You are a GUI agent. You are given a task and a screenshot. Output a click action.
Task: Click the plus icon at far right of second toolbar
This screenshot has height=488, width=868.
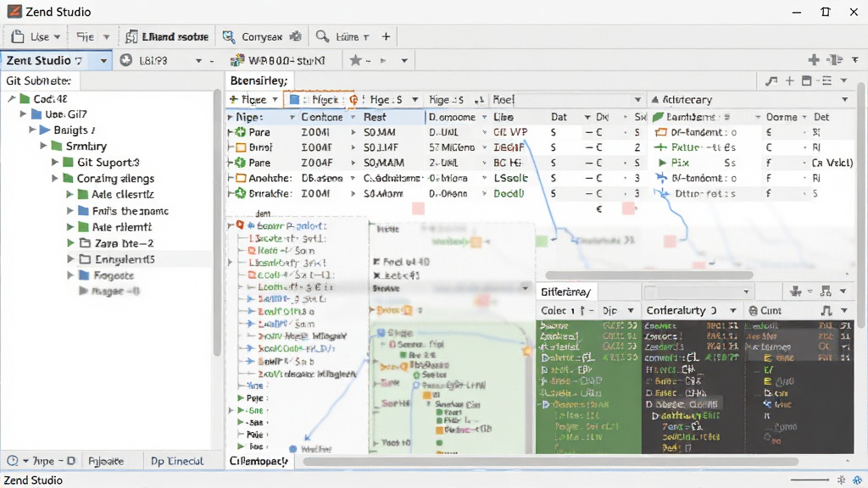(x=814, y=60)
